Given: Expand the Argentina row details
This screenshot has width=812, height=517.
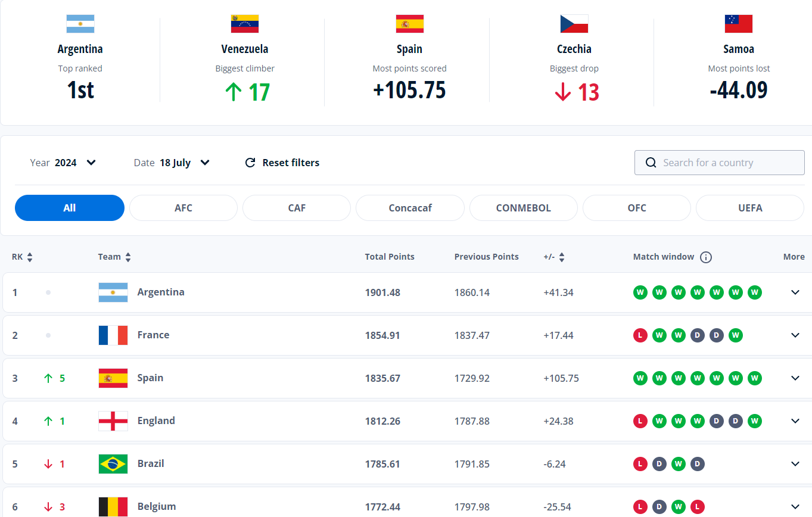Looking at the screenshot, I should (x=795, y=292).
